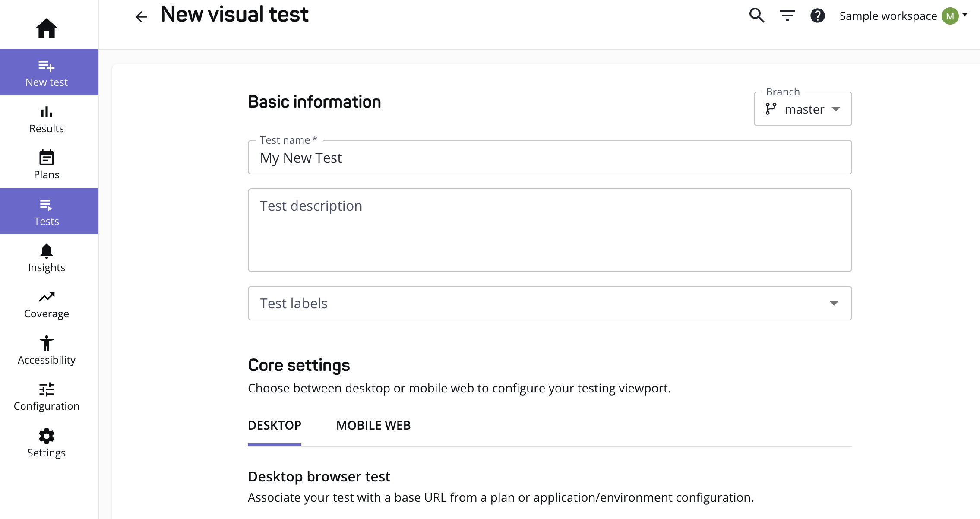This screenshot has width=980, height=519.
Task: Open New test in sidebar
Action: pos(47,73)
